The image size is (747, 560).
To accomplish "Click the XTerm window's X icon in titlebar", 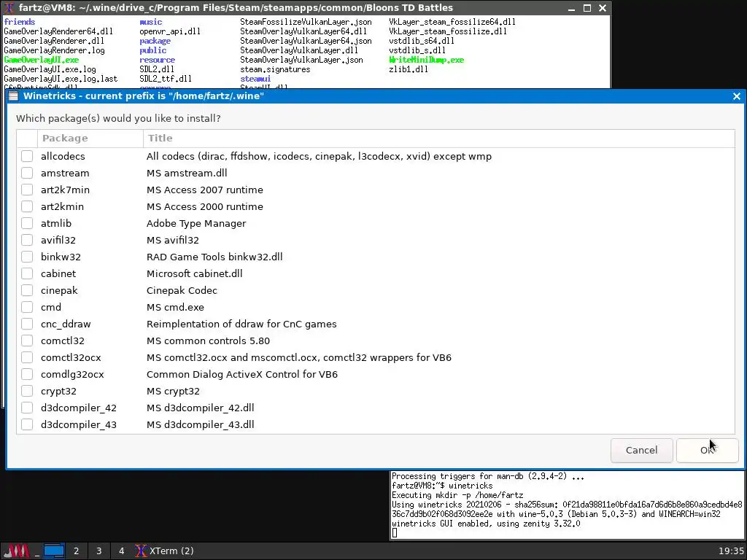I will [9, 7].
